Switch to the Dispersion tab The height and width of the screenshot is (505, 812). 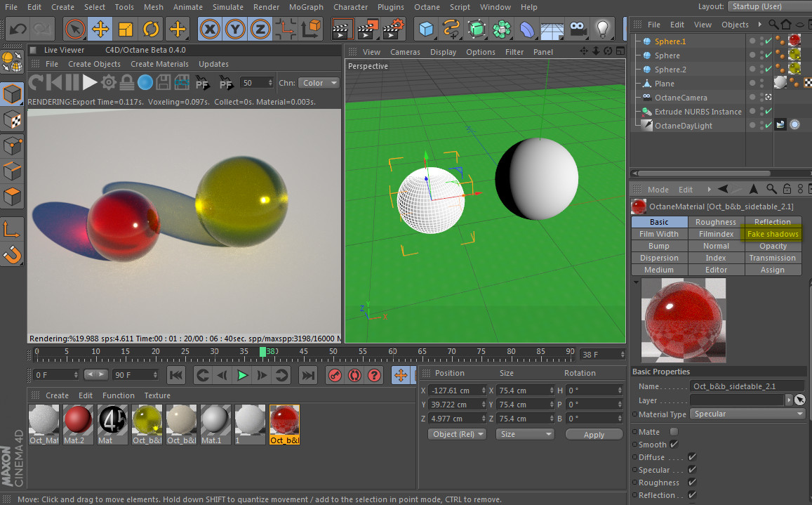click(x=659, y=258)
